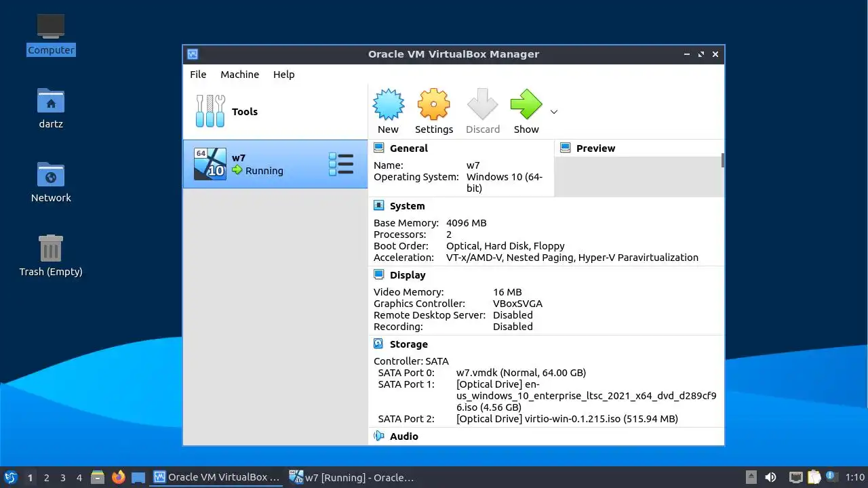Click the windows 10 enterprise ISO entry
The width and height of the screenshot is (868, 488).
coord(587,396)
